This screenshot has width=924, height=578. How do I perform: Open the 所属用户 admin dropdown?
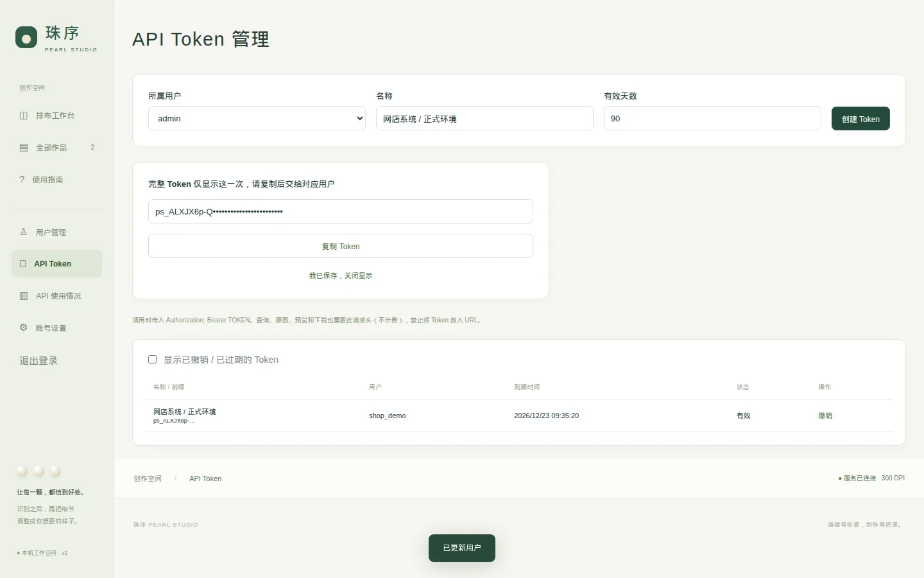pos(257,118)
